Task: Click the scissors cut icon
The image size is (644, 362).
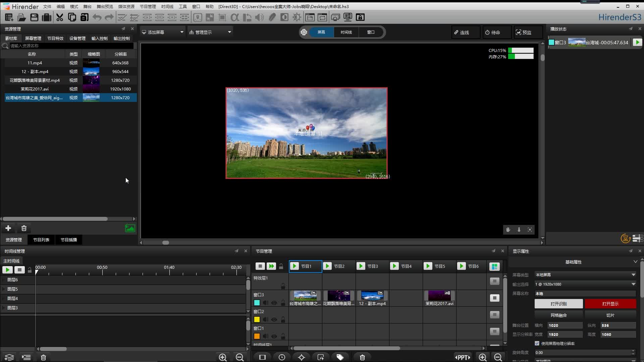Action: pos(60,17)
